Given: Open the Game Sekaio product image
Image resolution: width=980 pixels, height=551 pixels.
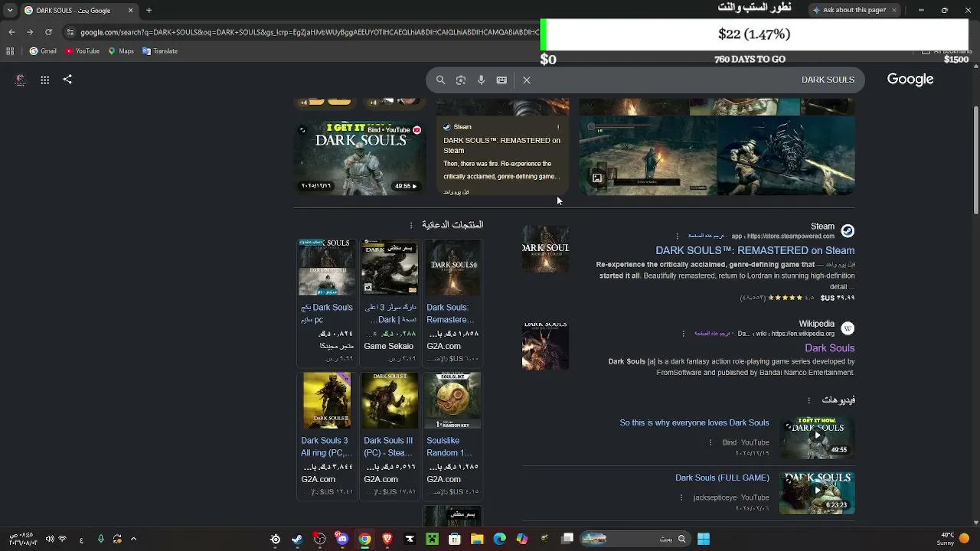Looking at the screenshot, I should pos(390,268).
